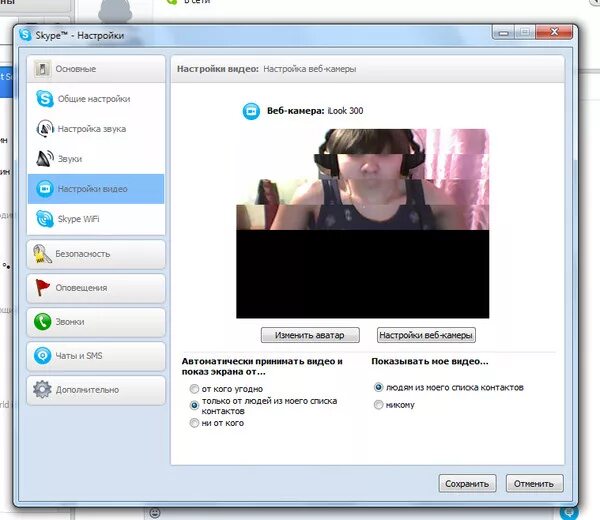
Task: Click the Skype logo icon in title bar
Action: pos(25,35)
